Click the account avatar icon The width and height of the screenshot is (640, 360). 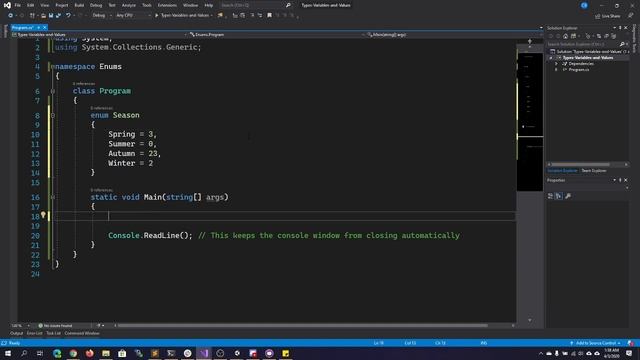pyautogui.click(x=584, y=5)
